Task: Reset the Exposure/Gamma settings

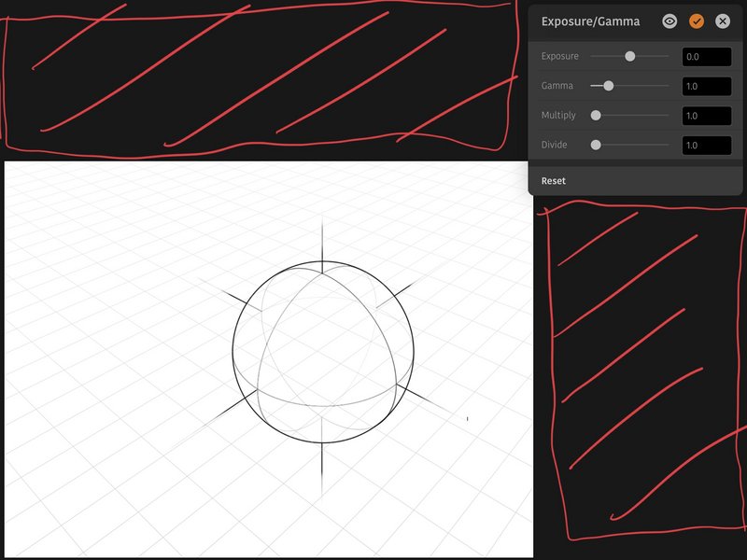Action: (553, 181)
